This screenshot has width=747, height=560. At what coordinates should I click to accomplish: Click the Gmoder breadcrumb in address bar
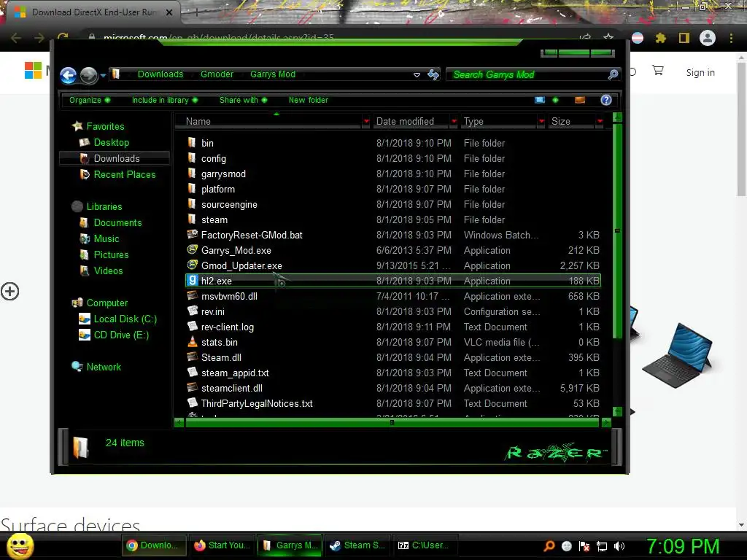click(x=217, y=74)
